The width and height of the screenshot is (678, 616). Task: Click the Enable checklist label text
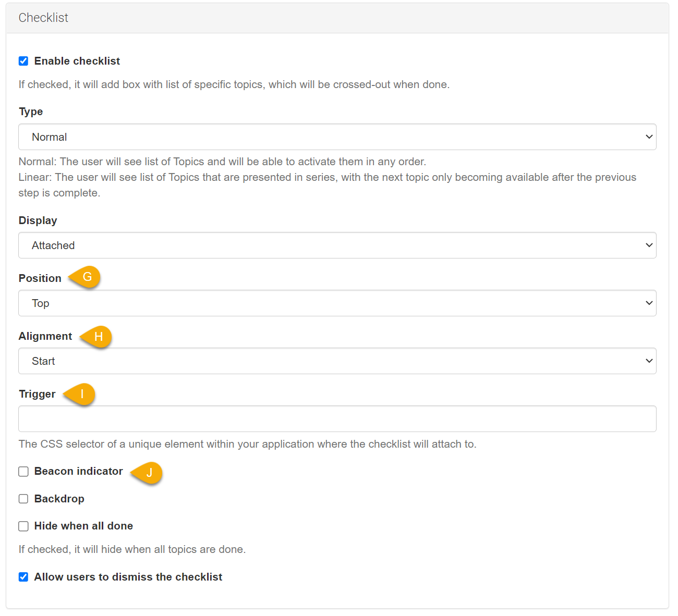coord(77,61)
